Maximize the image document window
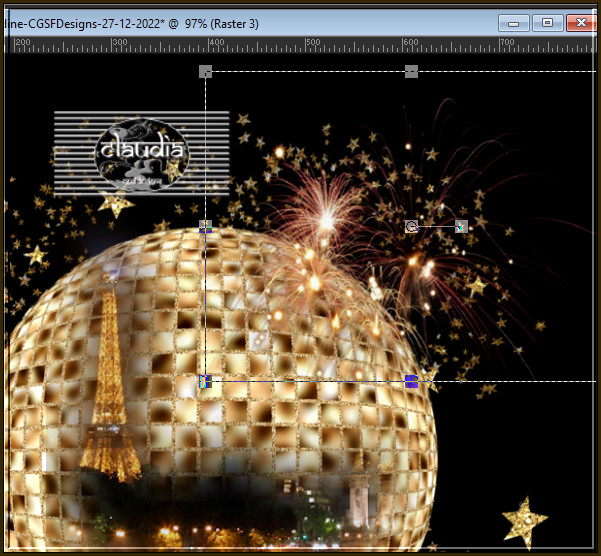 pyautogui.click(x=547, y=23)
